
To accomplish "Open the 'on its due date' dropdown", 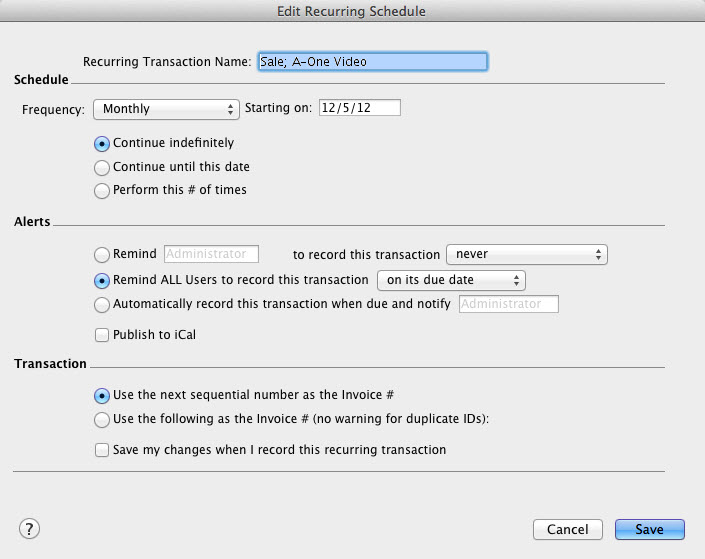I will point(452,280).
